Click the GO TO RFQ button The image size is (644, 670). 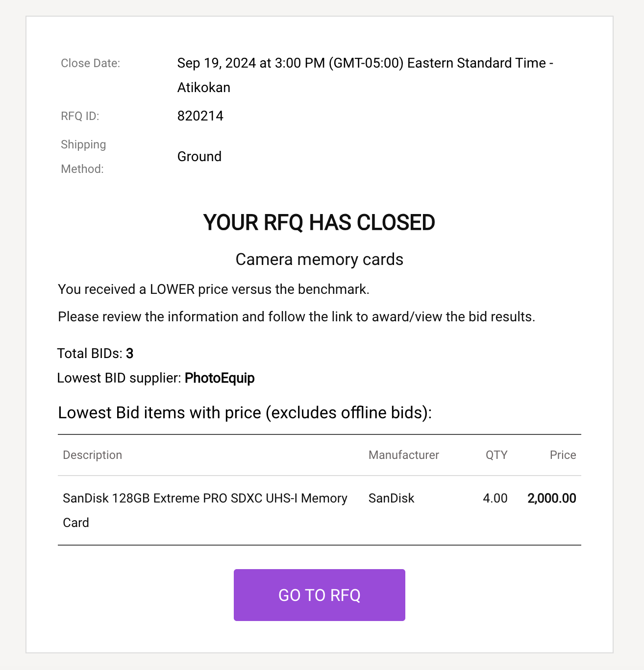click(x=319, y=595)
